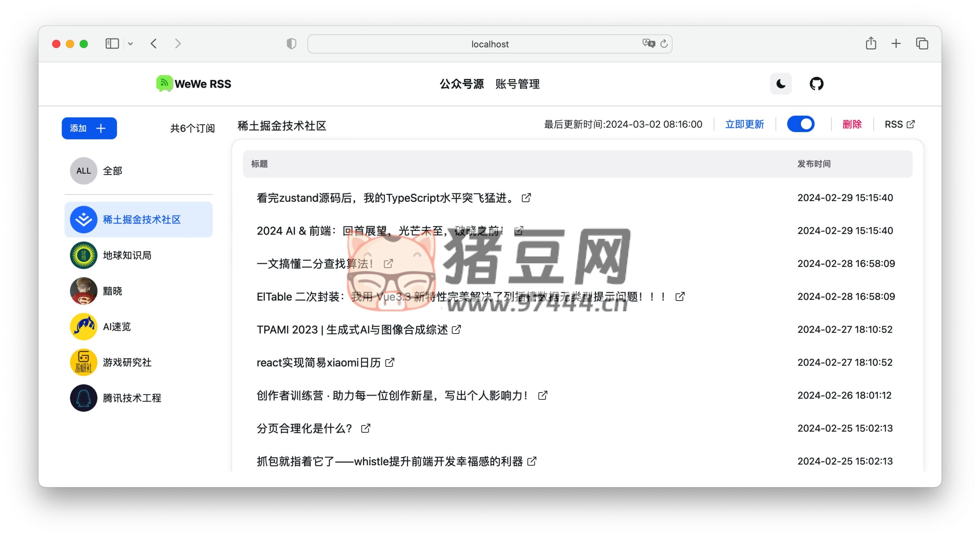Image resolution: width=980 pixels, height=538 pixels.
Task: Expand the sidebar tab group chevron
Action: pyautogui.click(x=130, y=44)
